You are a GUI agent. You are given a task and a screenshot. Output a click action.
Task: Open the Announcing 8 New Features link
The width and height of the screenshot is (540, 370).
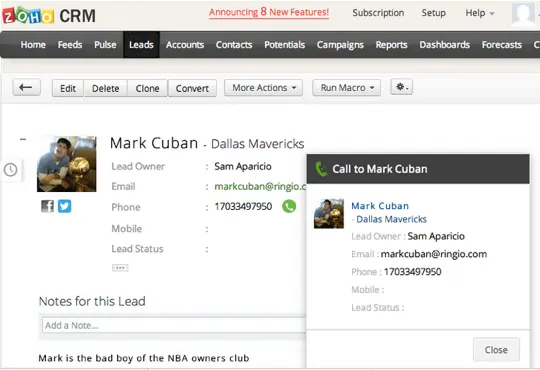269,12
